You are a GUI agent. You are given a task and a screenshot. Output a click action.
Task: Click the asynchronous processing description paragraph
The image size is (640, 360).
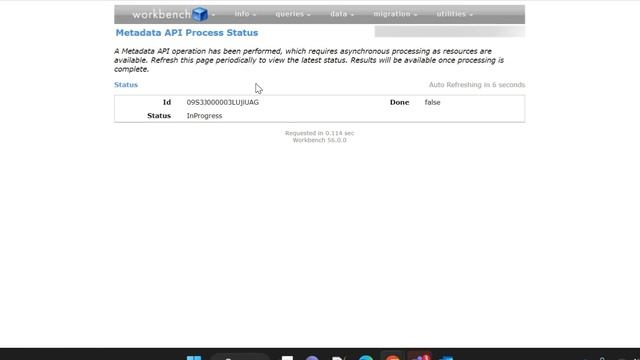[x=309, y=60]
